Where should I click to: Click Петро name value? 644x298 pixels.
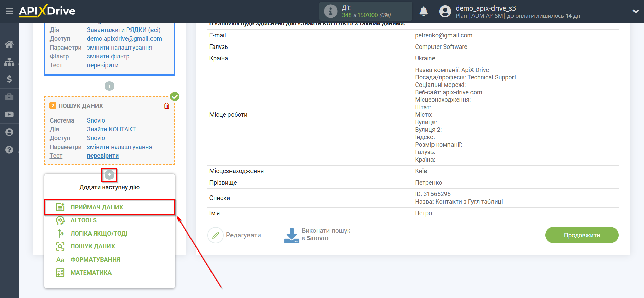point(423,213)
